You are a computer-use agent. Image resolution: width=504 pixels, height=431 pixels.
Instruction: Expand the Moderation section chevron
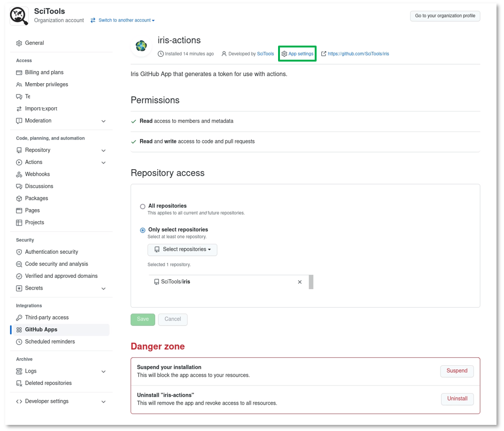[103, 121]
